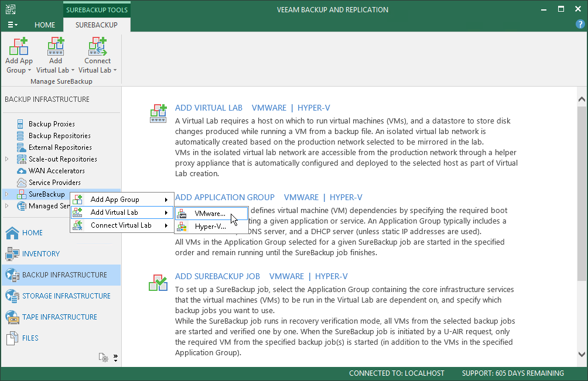This screenshot has width=588, height=381.
Task: Click the Add App Group ribbon icon
Action: coord(19,46)
